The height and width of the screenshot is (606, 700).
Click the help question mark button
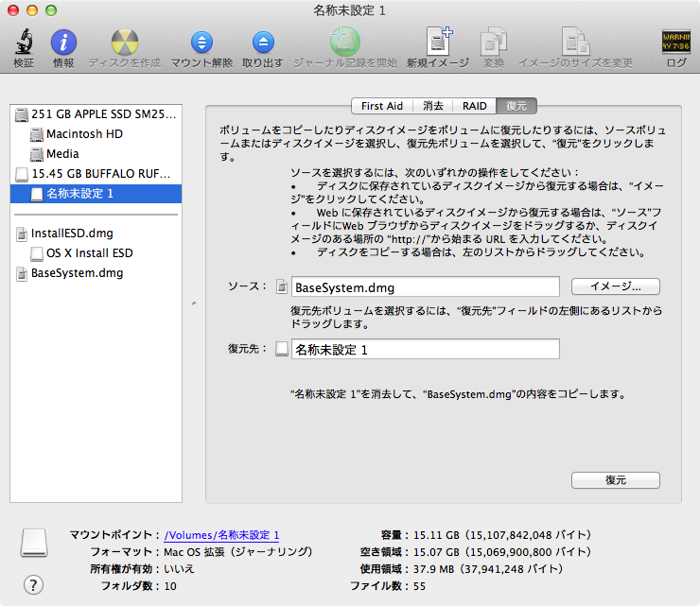pos(33,585)
